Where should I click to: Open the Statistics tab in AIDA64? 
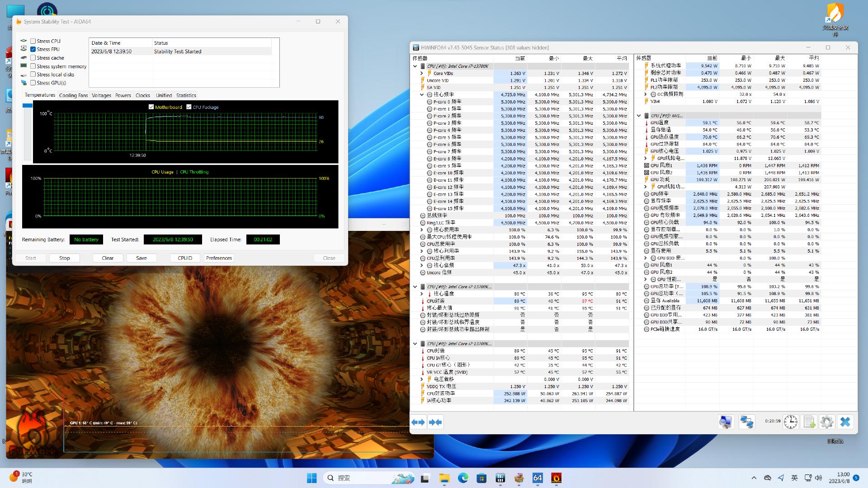[x=186, y=95]
